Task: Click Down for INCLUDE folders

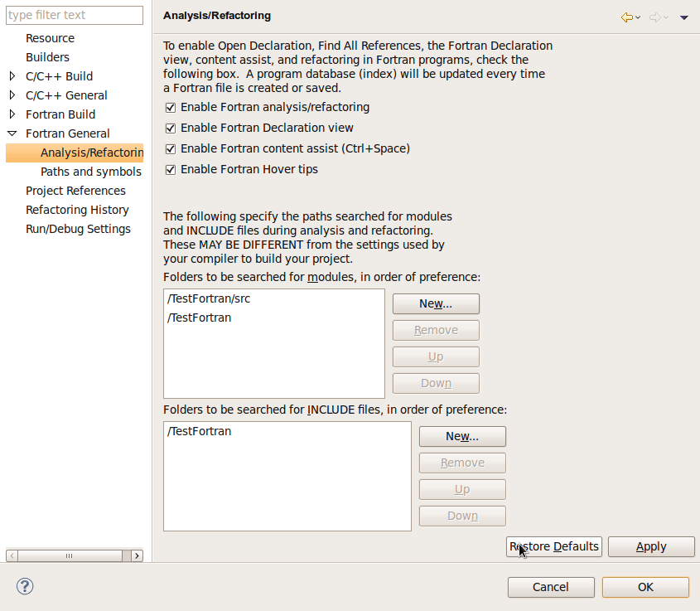Action: pos(462,516)
